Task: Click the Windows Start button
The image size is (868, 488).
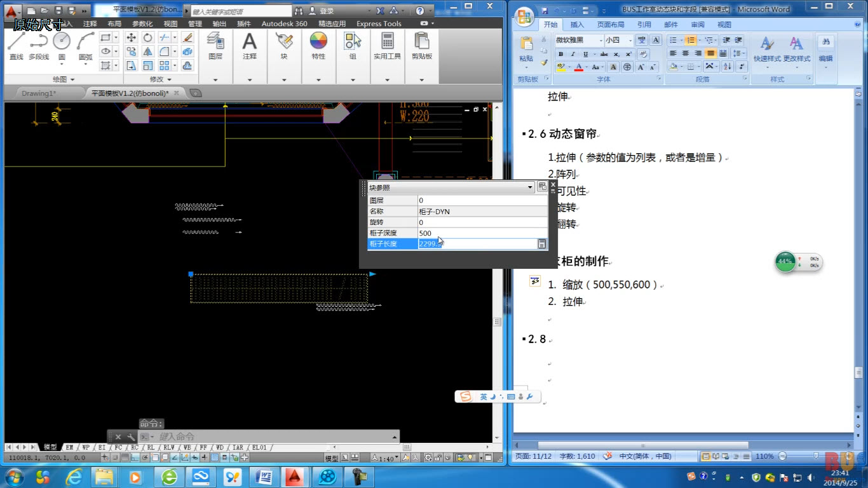Action: 14,476
